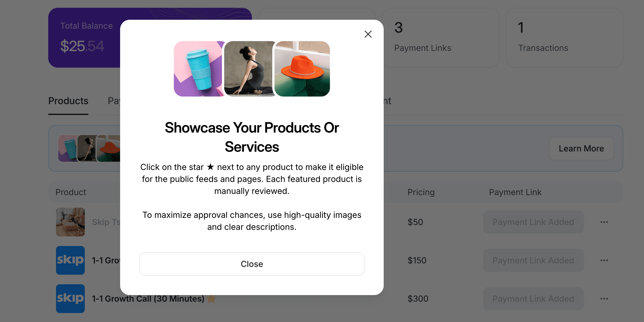Click the thumbnail strip in the banner behind the popup
The width and height of the screenshot is (644, 322).
point(89,148)
